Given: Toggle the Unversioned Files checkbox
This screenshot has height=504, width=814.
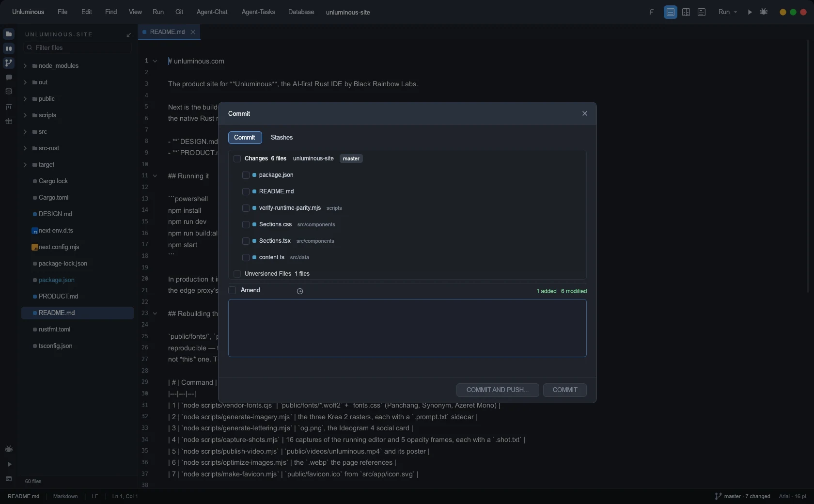Looking at the screenshot, I should pos(237,274).
